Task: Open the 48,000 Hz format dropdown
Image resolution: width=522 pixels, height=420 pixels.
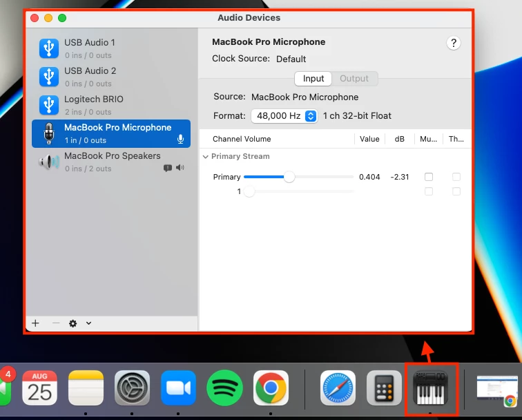Action: (284, 116)
